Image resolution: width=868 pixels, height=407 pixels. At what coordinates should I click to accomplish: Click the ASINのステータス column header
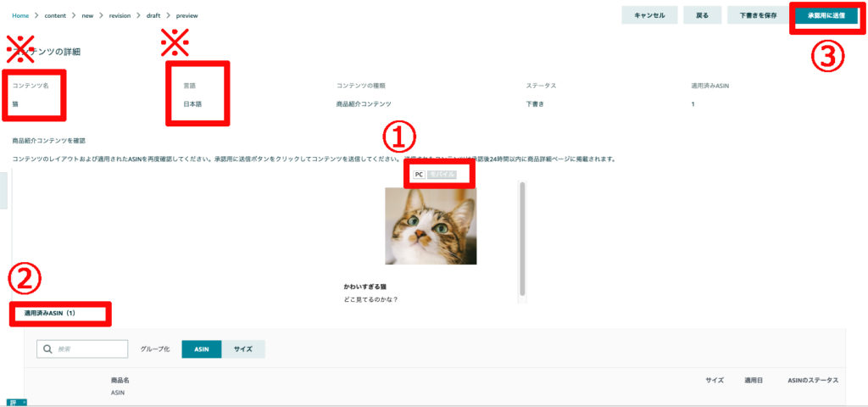click(813, 381)
